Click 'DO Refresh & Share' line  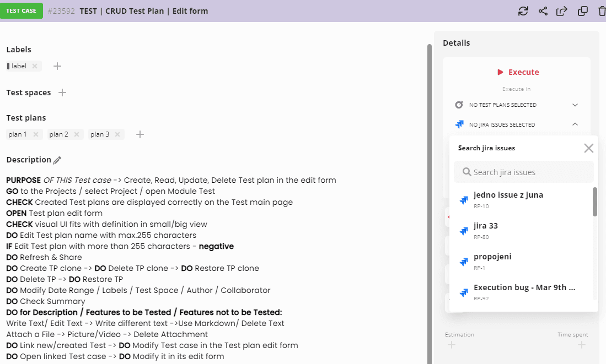(x=44, y=257)
